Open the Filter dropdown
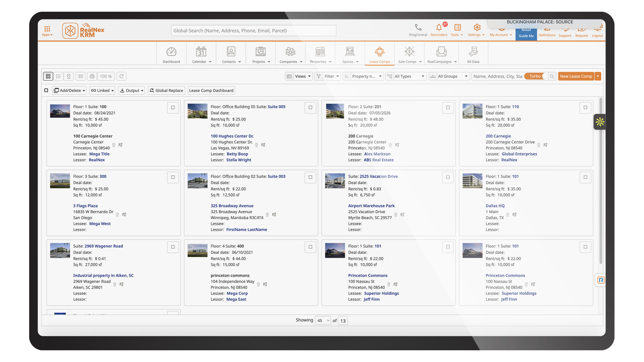Screen dimensions: 644x362 332,76
